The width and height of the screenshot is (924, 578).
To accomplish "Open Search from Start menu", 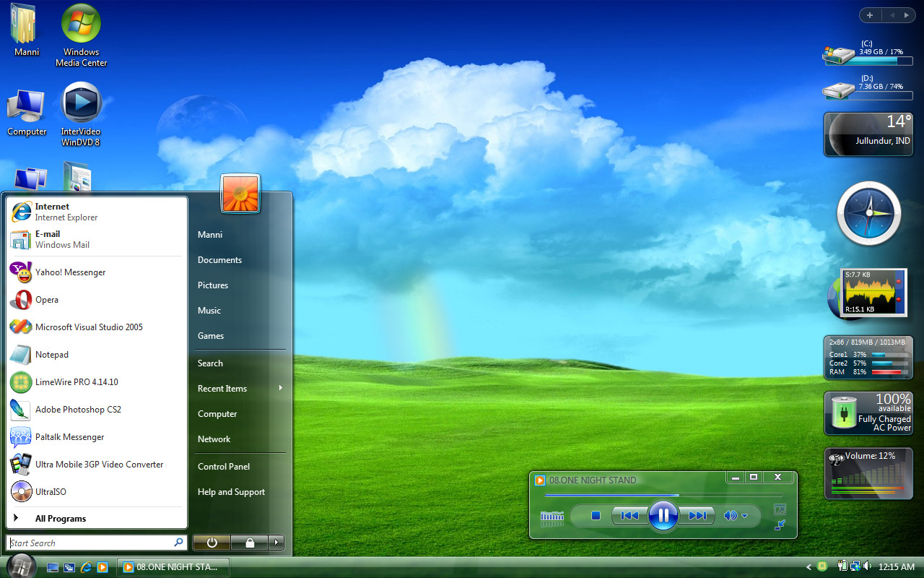I will (240, 363).
